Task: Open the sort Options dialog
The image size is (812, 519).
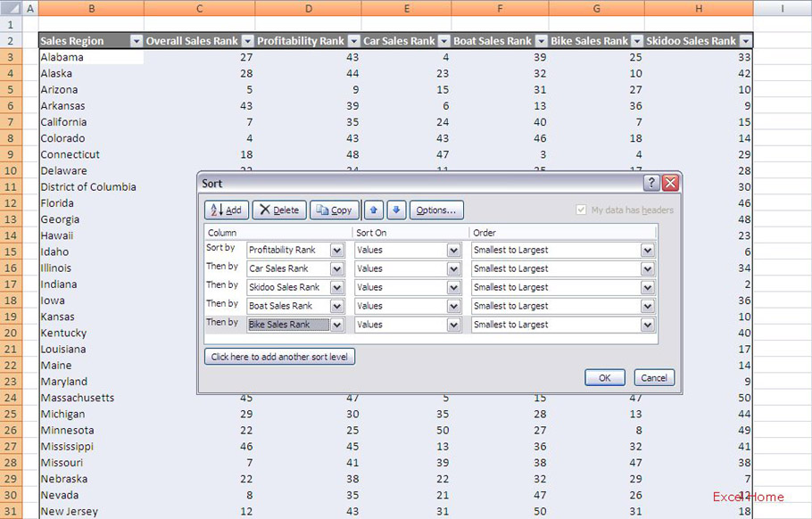Action: click(x=435, y=210)
